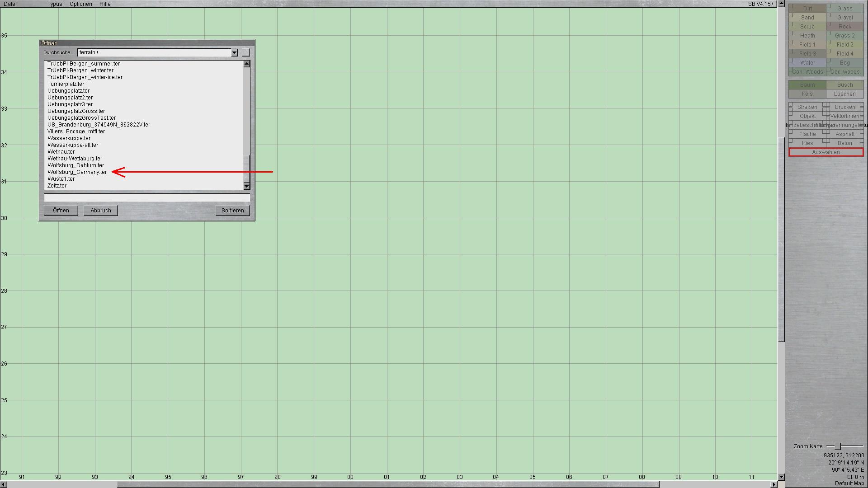
Task: Toggle the Grass terrain checkbox
Action: 829,6
